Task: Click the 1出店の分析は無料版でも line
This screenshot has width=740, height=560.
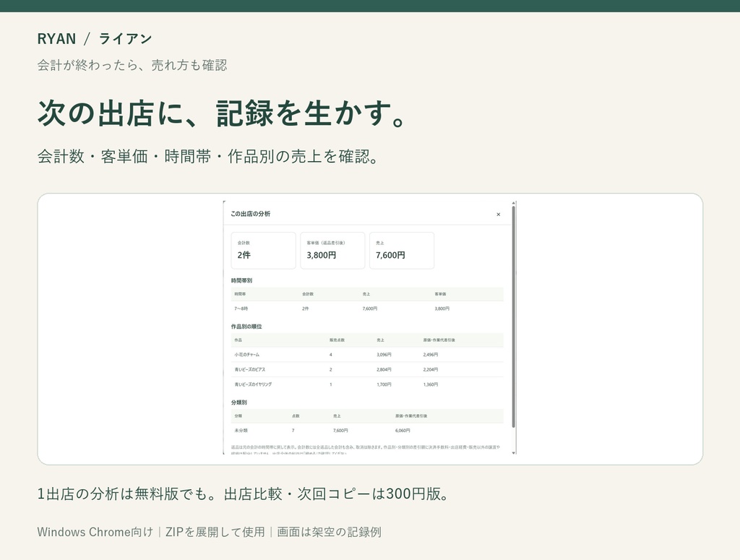Action: (244, 494)
